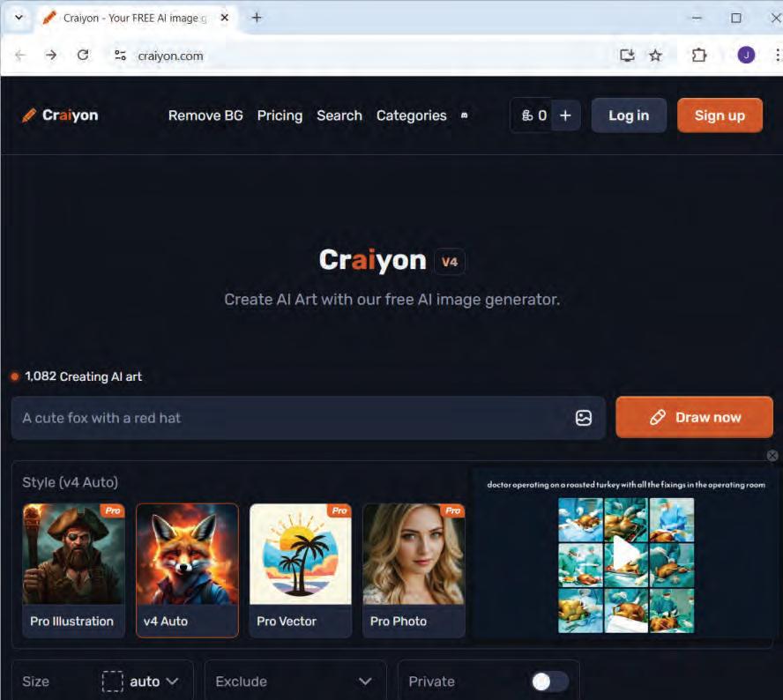Click the 'Create AI Art with our free AI image generator.' text
This screenshot has height=700, width=783.
(x=392, y=300)
